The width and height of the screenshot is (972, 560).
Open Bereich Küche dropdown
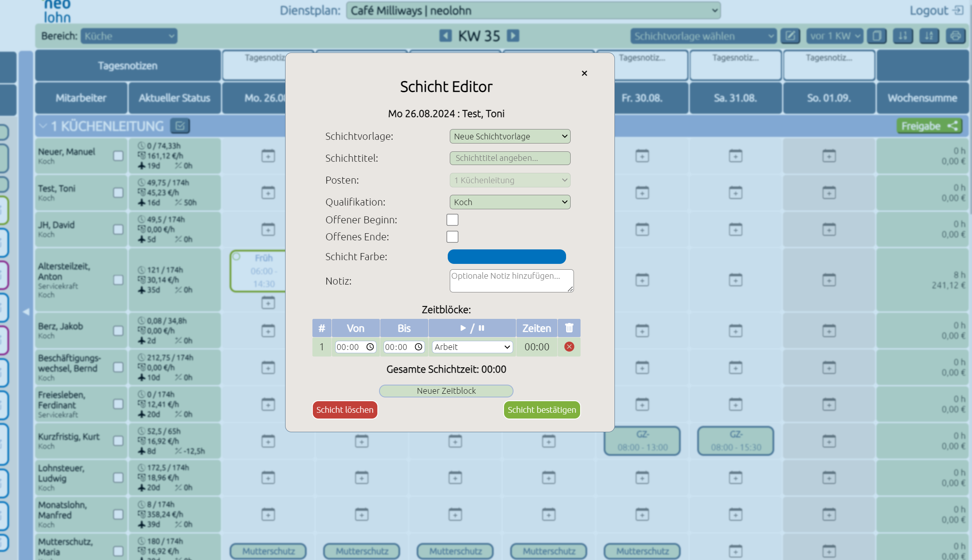tap(129, 36)
